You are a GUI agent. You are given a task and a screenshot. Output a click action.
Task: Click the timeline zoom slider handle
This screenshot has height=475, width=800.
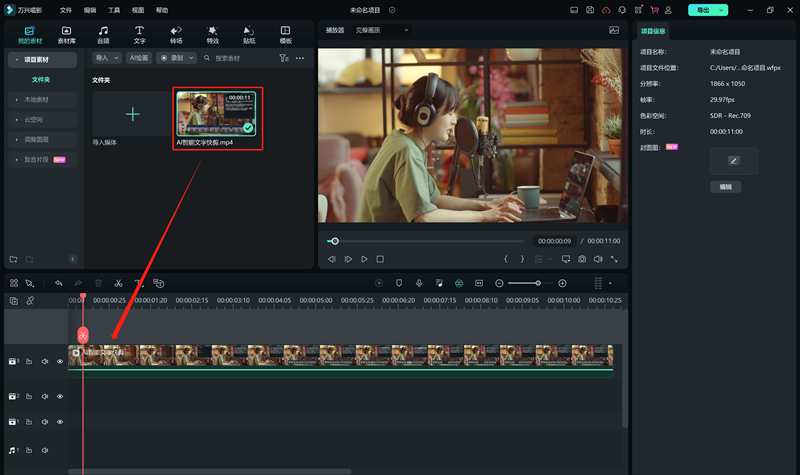(538, 283)
